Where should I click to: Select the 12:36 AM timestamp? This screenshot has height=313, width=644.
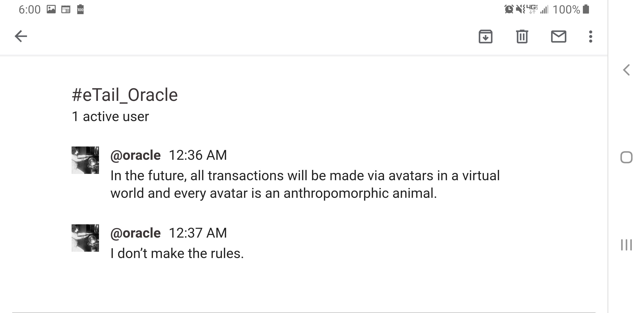tap(198, 155)
